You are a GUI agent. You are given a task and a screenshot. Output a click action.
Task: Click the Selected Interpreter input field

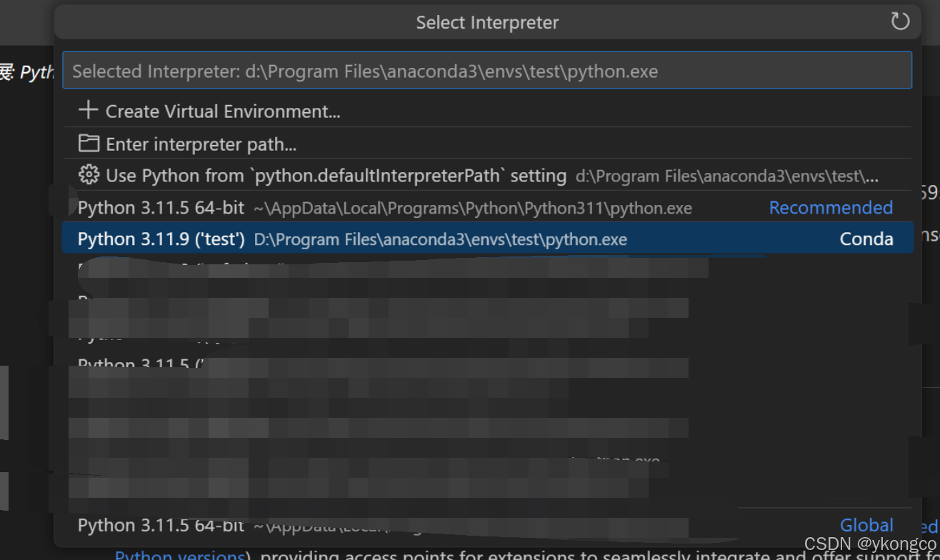pos(488,70)
